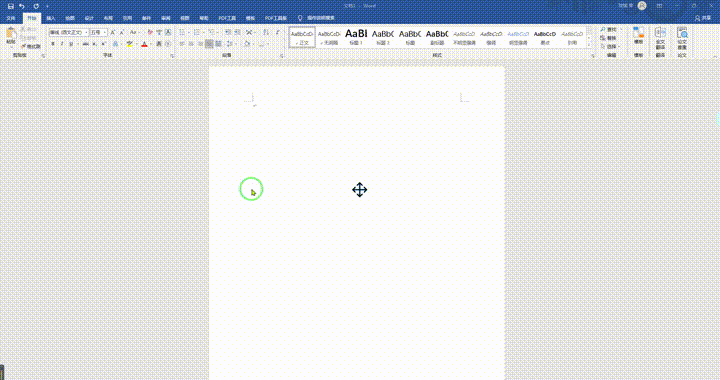Click the tell-me search box with the lightbulb

(x=316, y=18)
